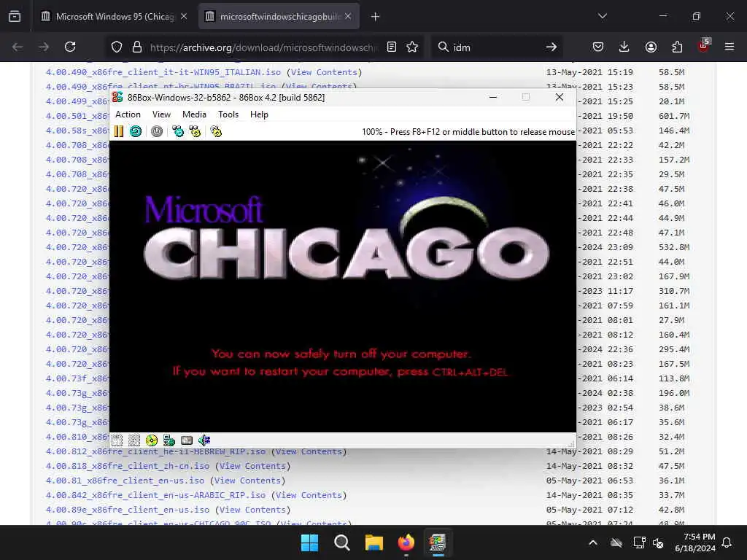This screenshot has width=747, height=560.
Task: Open Firefox tracking protection shield
Action: [117, 47]
